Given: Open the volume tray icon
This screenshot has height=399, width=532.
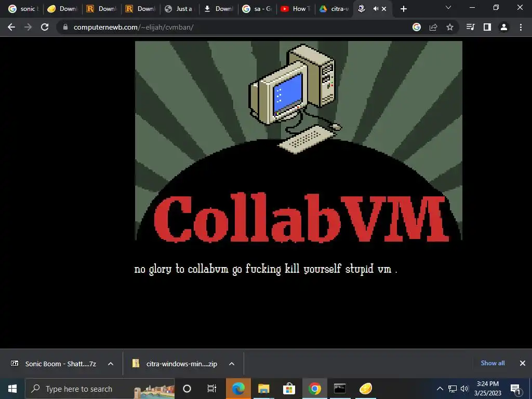Looking at the screenshot, I should coord(464,389).
